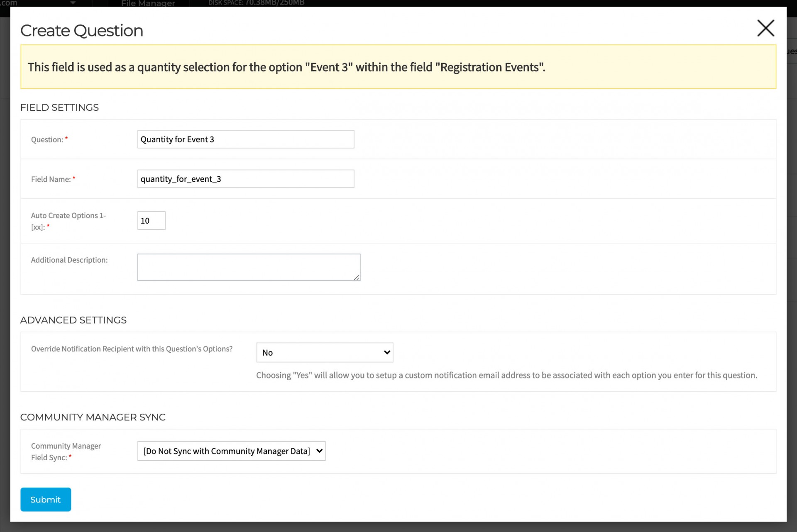This screenshot has width=797, height=532.
Task: Close the Create Question dialog
Action: pyautogui.click(x=766, y=28)
